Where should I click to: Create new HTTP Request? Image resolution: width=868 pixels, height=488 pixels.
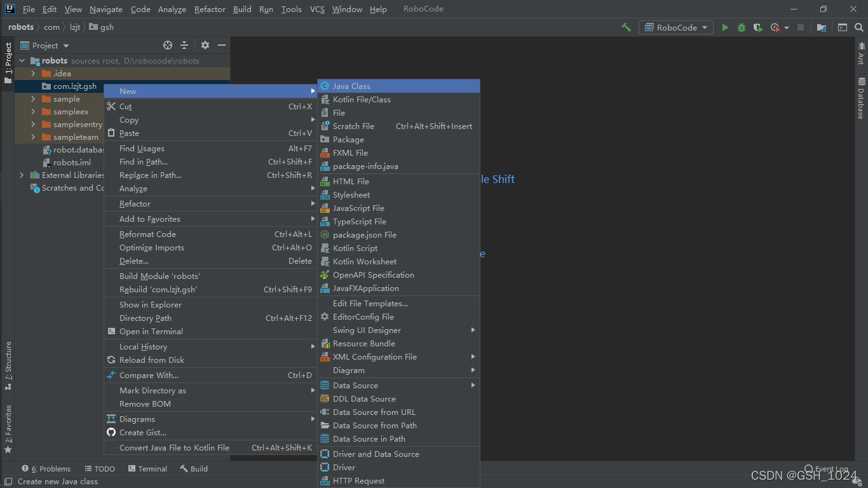(x=398, y=481)
